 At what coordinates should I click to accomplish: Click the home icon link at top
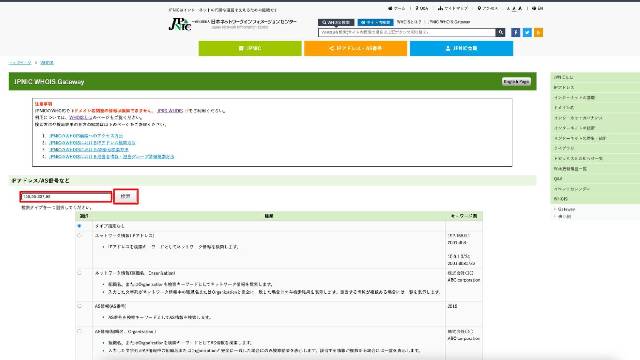(x=396, y=8)
